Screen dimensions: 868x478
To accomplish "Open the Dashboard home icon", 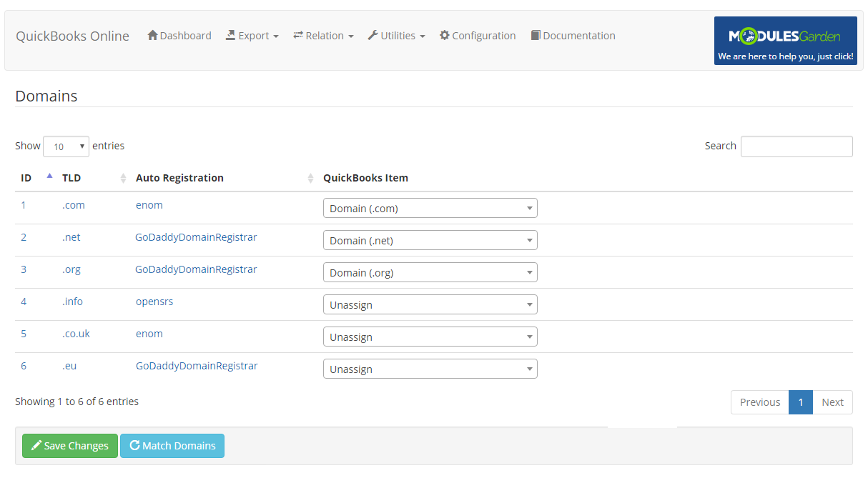I will (152, 35).
